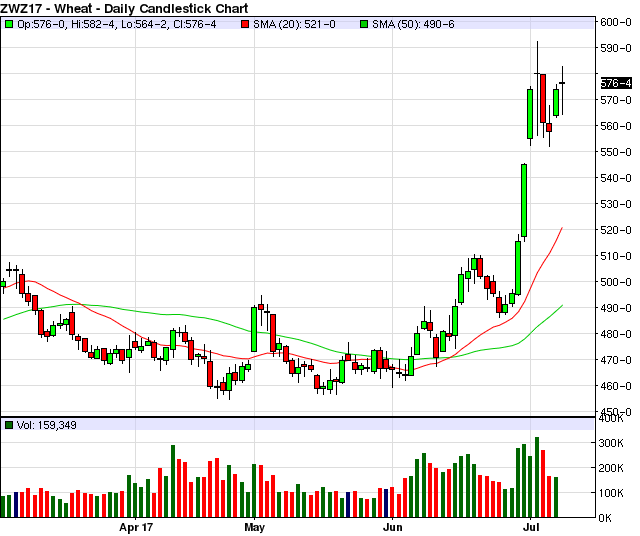Click the chart title 'ZWZ17 - Wheat - Daily Candlestick Chart'
640x536 pixels.
(x=124, y=8)
